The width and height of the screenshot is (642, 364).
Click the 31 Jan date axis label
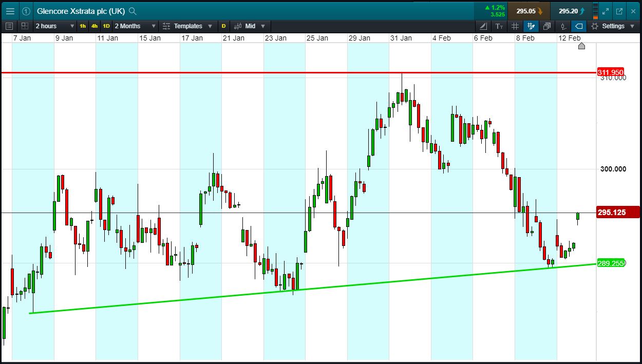(401, 38)
